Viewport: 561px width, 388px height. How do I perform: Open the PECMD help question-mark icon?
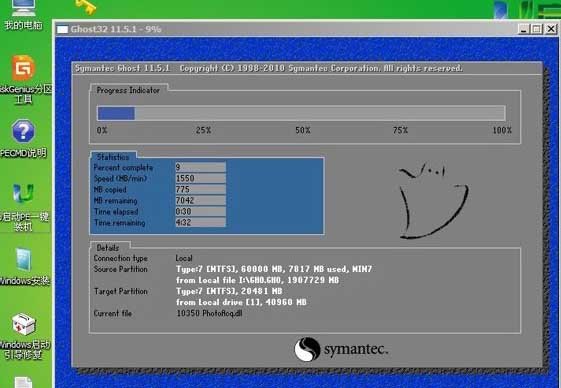pyautogui.click(x=23, y=131)
